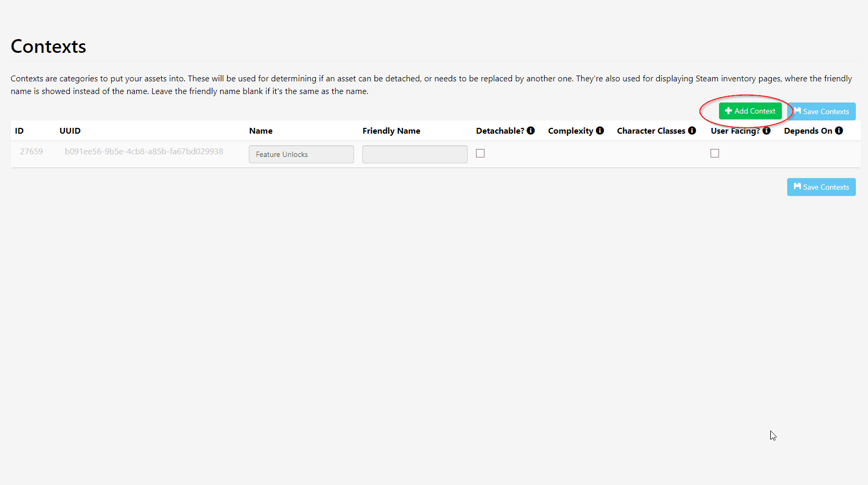Click the empty Friendly Name field
This screenshot has height=485, width=868.
click(x=415, y=154)
